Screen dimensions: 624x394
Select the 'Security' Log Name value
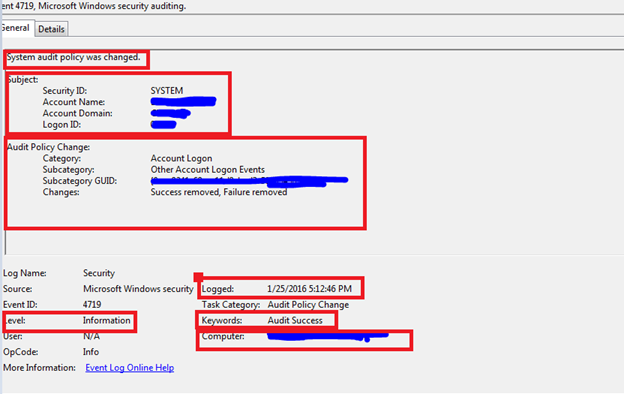pos(99,273)
